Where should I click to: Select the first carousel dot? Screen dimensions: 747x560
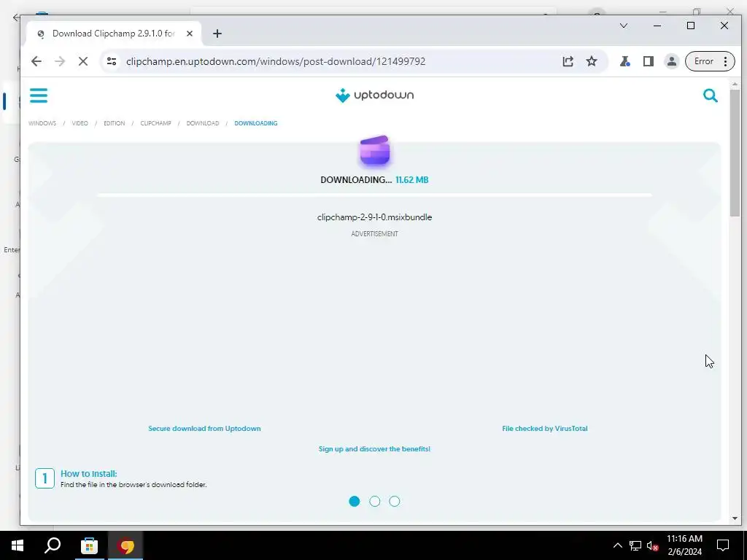(x=355, y=502)
